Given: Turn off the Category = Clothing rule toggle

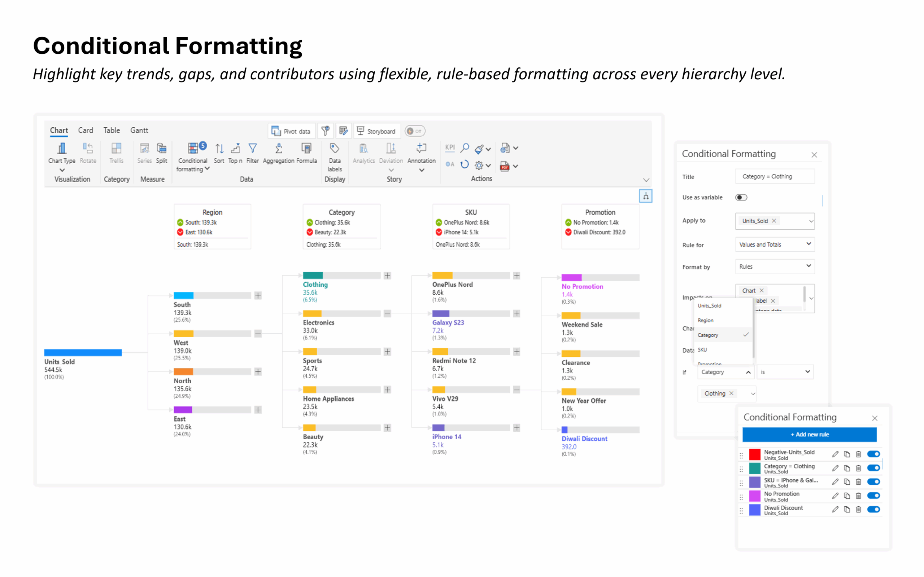Looking at the screenshot, I should point(873,468).
